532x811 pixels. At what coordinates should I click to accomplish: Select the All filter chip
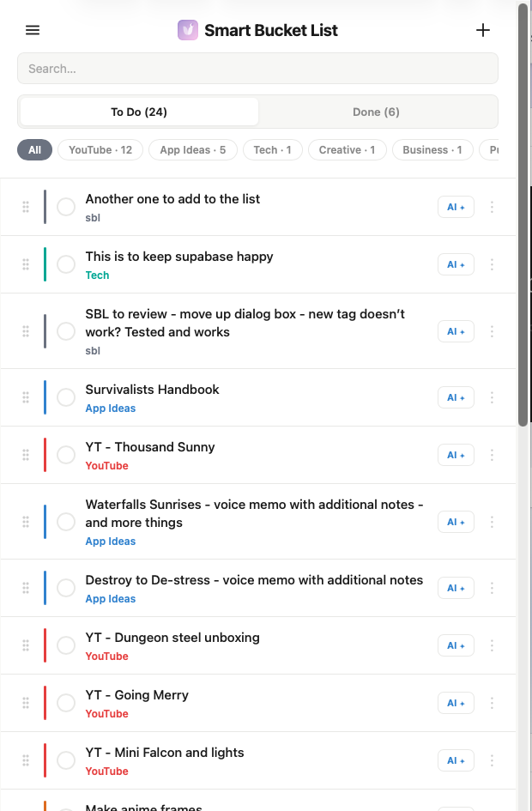click(x=34, y=150)
